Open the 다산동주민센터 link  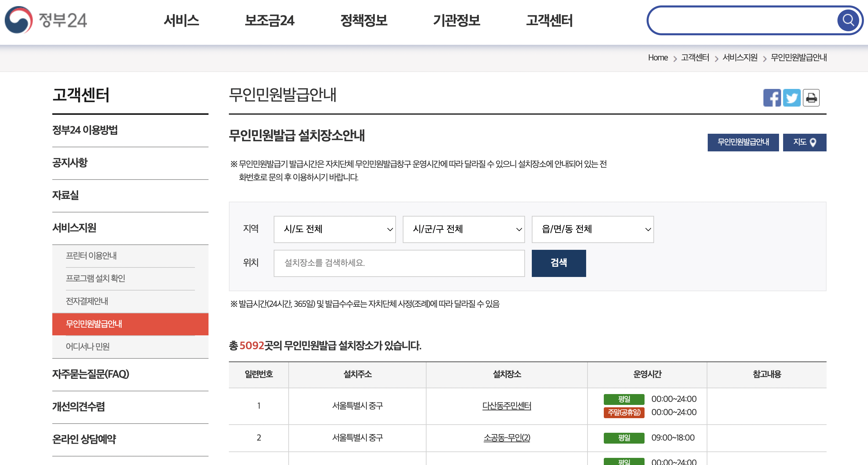(506, 406)
